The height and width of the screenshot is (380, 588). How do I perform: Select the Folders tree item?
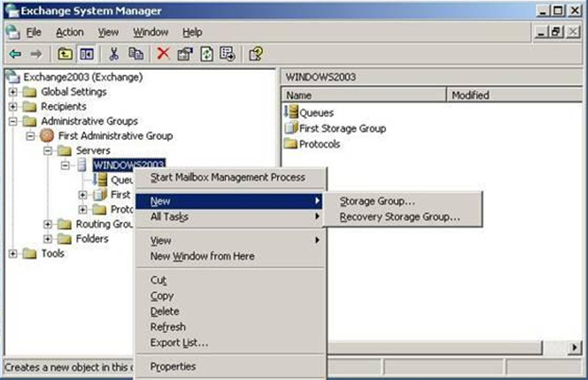tap(93, 239)
